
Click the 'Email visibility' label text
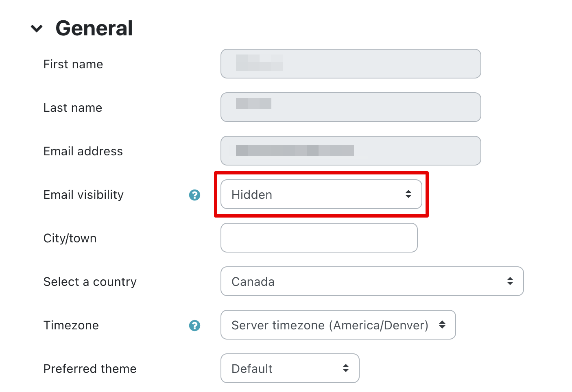(83, 195)
